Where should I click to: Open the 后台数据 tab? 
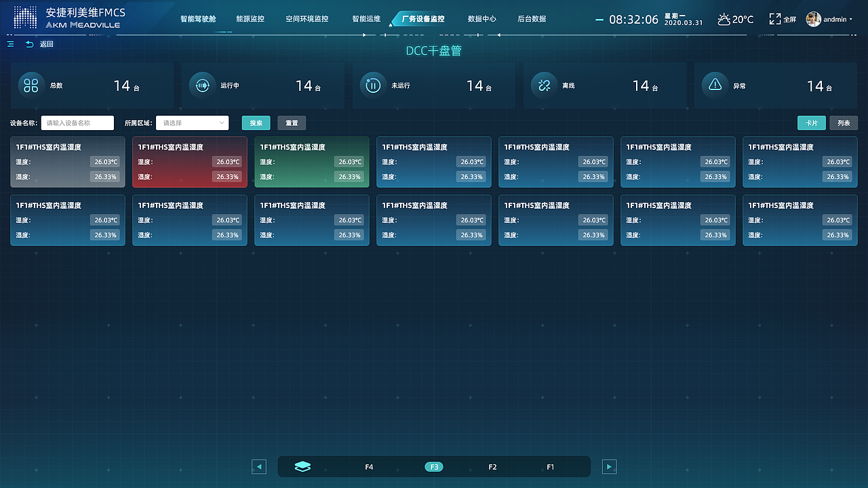pyautogui.click(x=532, y=19)
